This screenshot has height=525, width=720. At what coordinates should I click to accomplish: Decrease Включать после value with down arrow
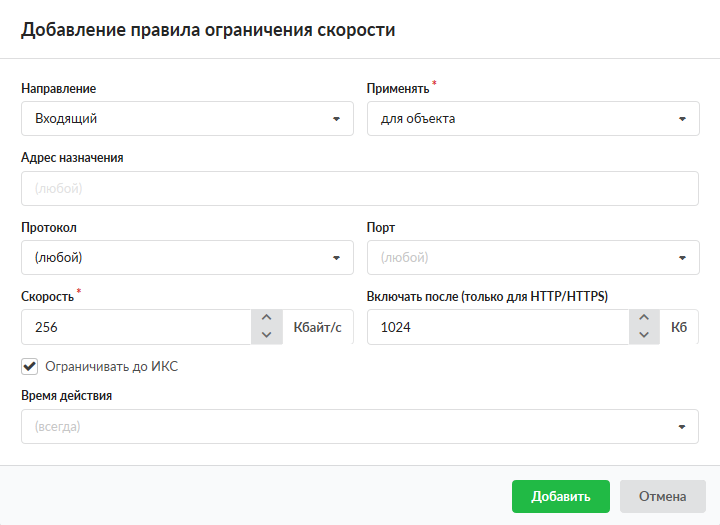[644, 335]
